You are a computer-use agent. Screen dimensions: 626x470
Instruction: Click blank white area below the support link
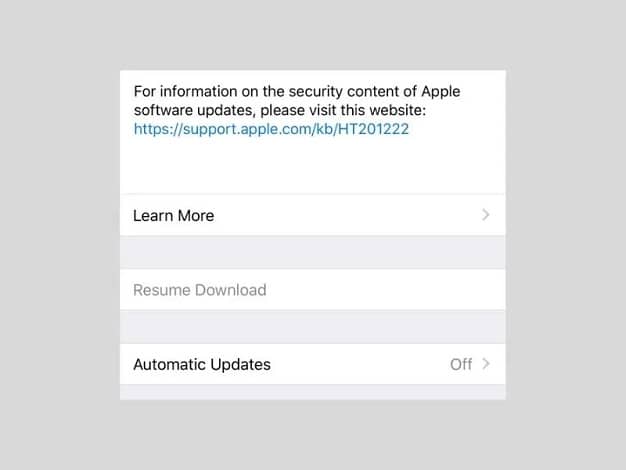click(x=313, y=166)
